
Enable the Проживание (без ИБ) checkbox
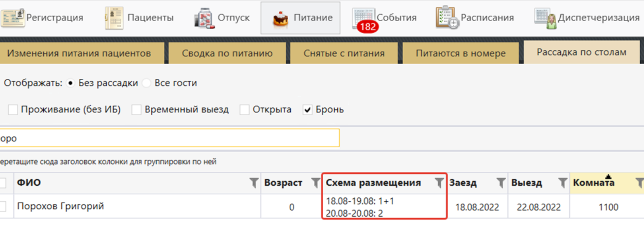tap(13, 110)
